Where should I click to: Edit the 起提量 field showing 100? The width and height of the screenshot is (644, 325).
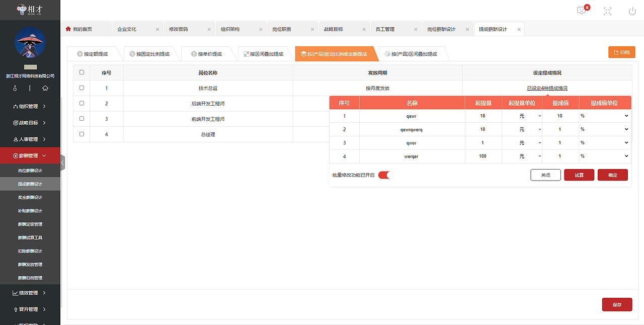[483, 156]
